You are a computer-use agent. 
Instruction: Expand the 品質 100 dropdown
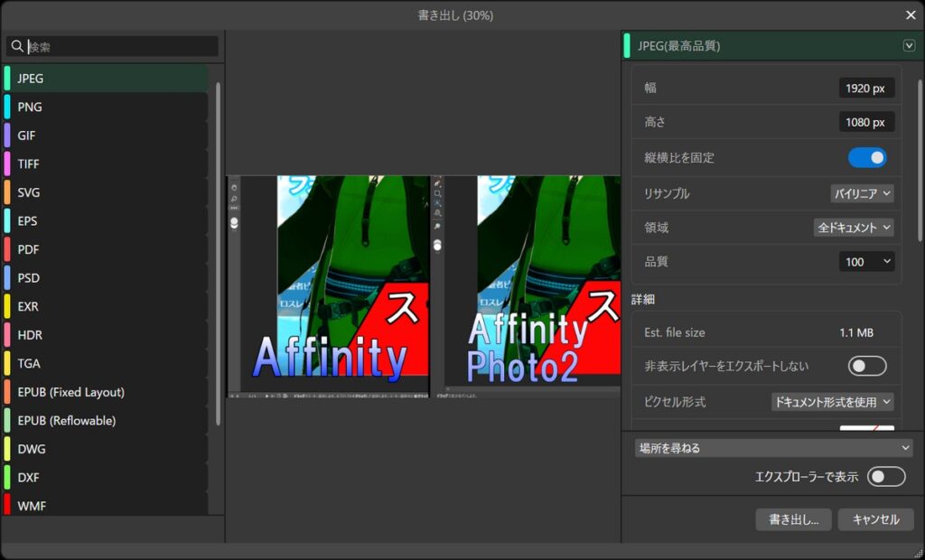point(866,262)
